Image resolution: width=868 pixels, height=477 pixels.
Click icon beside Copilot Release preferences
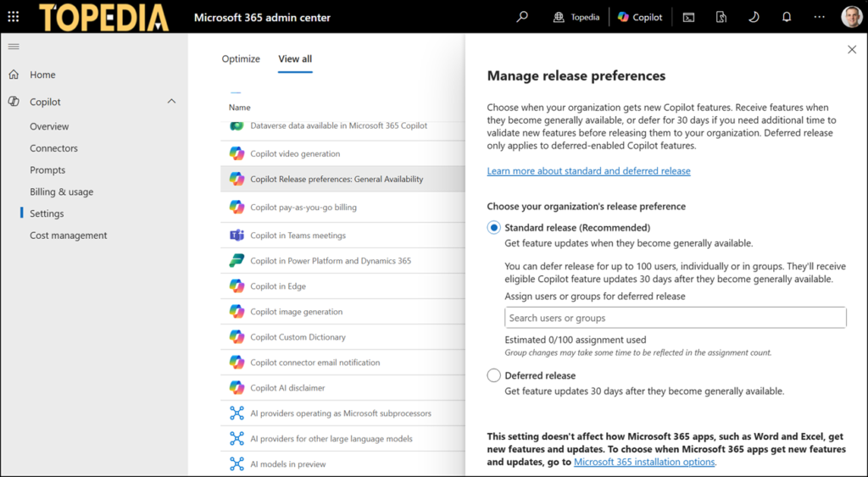coord(237,179)
